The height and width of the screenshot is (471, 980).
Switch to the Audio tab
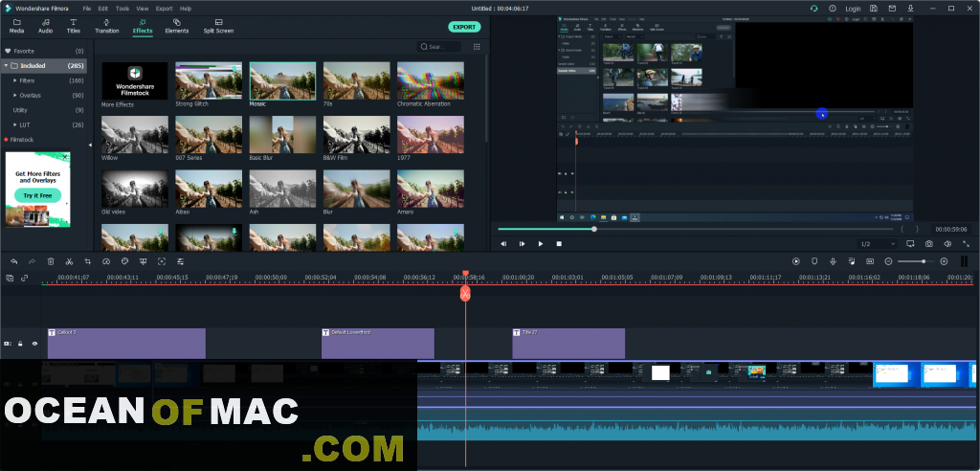coord(46,26)
